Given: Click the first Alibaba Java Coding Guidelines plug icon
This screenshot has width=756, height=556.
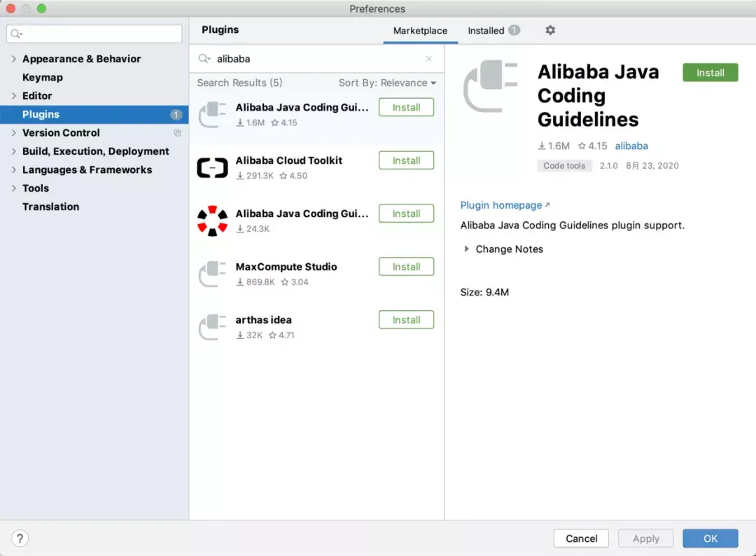Looking at the screenshot, I should tap(212, 115).
